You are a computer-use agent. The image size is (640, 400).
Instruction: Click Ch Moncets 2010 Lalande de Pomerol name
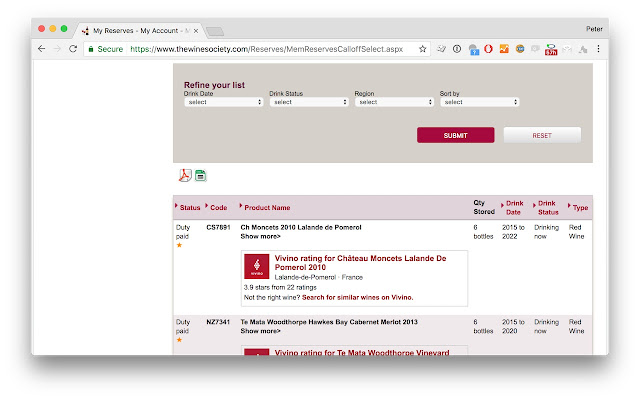point(301,227)
